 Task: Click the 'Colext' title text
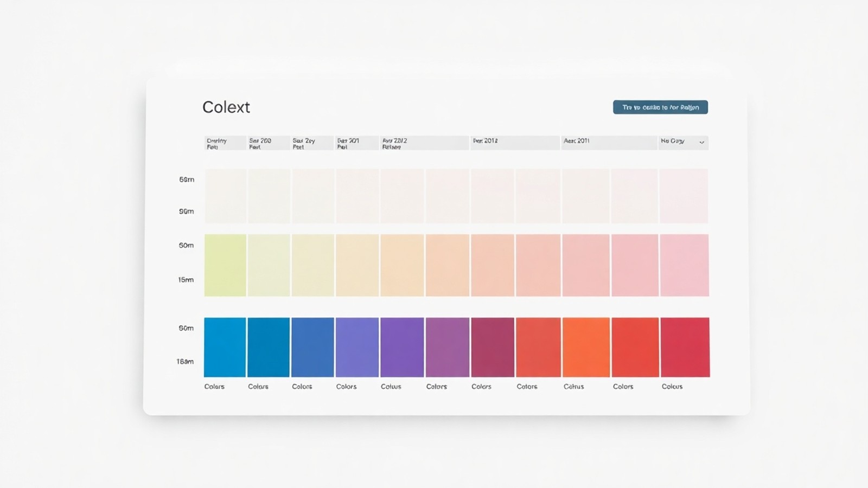click(x=226, y=107)
